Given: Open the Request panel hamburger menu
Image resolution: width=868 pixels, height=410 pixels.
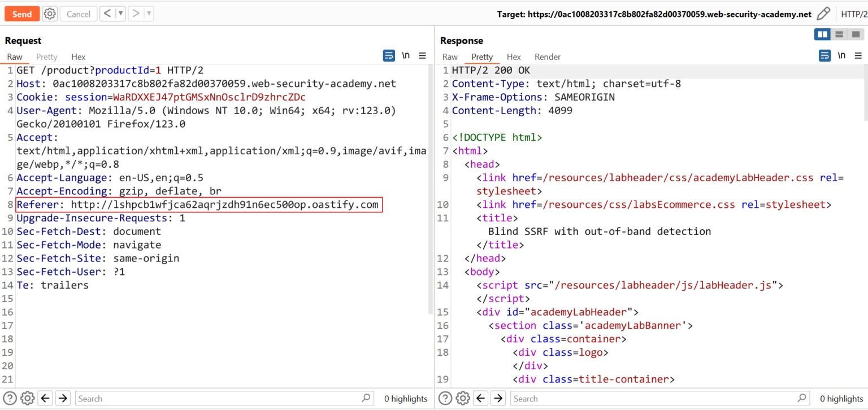Looking at the screenshot, I should 422,55.
